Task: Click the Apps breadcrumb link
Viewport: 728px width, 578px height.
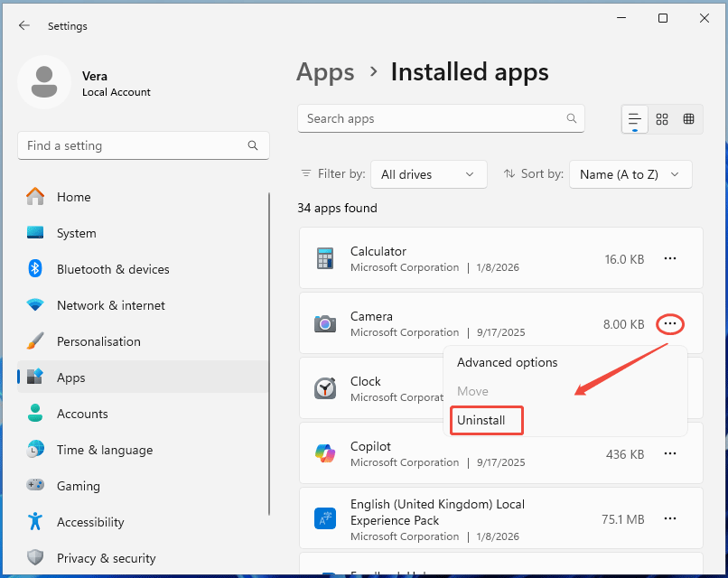Action: tap(325, 72)
